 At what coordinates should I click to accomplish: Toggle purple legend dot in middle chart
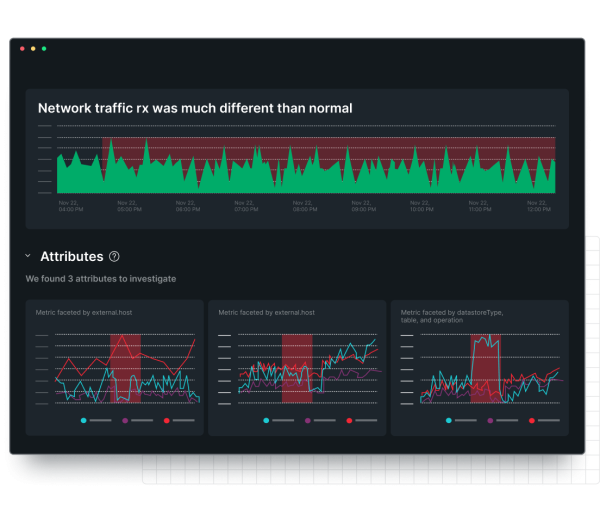point(308,421)
